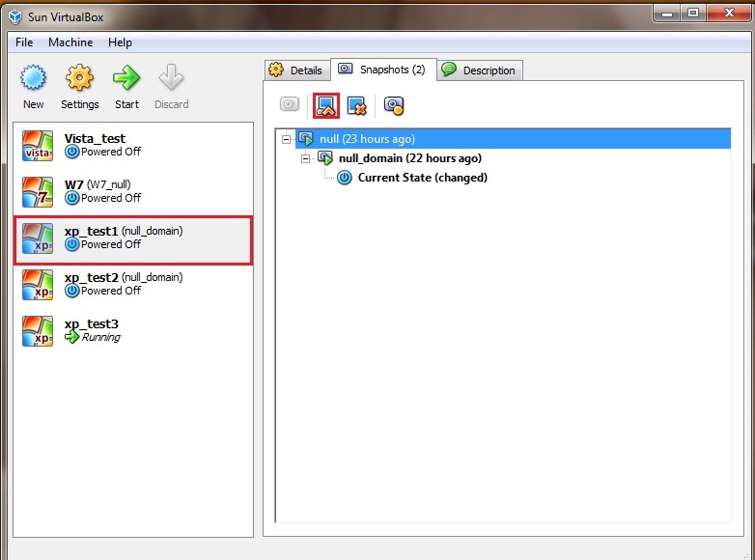Switch to the Description tab
Screen dimensions: 755x560
(x=480, y=70)
